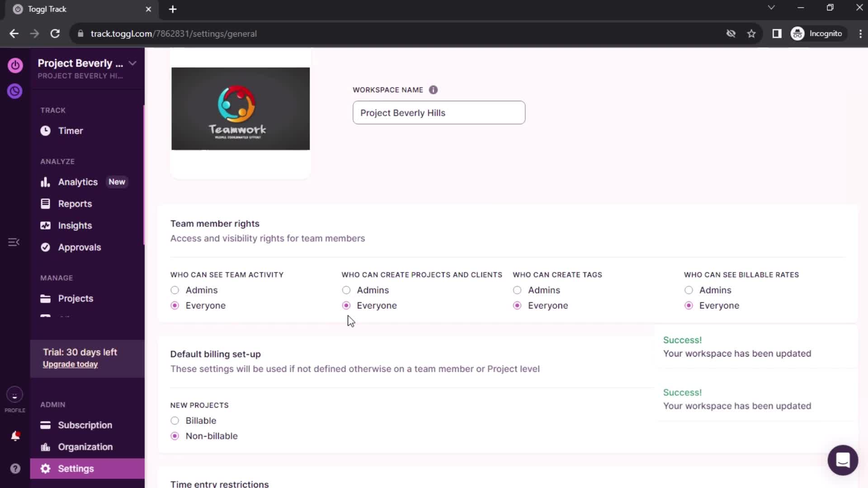Expand workspace name dropdown arrow
Screen dimensions: 868x488
[x=132, y=63]
